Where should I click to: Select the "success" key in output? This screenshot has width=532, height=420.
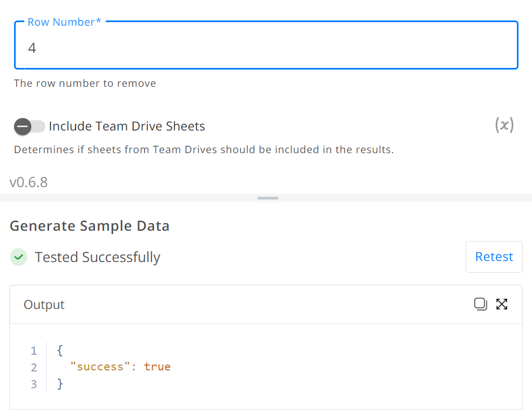[x=100, y=367]
